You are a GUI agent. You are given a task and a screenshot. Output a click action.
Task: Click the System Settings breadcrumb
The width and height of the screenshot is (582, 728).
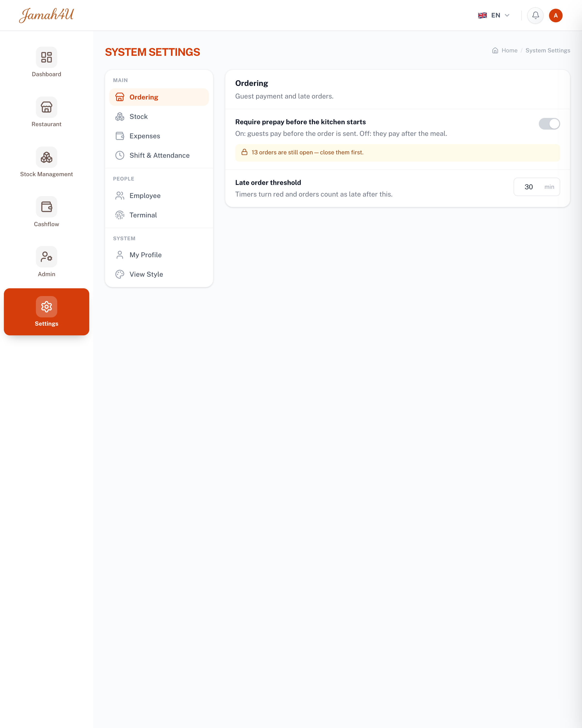click(548, 51)
